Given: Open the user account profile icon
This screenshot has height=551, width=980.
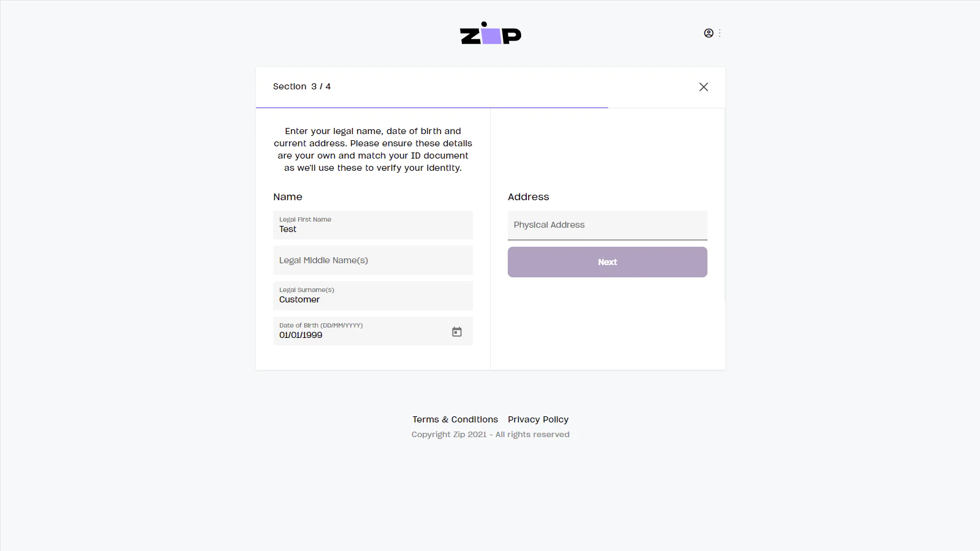Looking at the screenshot, I should pyautogui.click(x=709, y=33).
